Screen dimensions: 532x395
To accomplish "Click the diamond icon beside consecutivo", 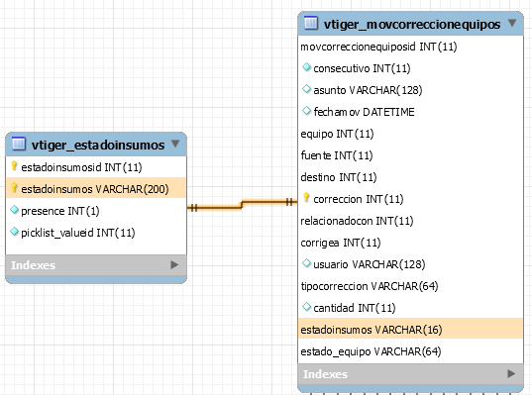I will tap(307, 67).
